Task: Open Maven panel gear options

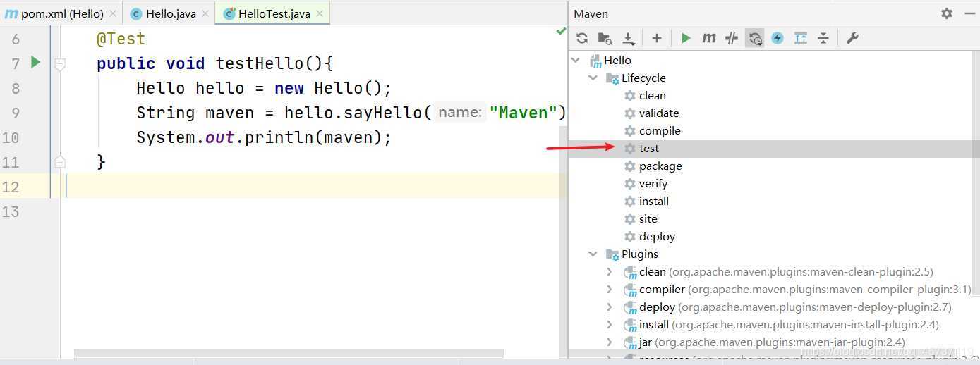Action: [947, 13]
